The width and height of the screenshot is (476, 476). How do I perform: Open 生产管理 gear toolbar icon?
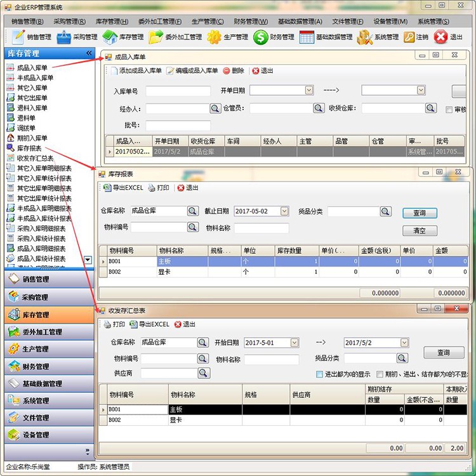214,37
